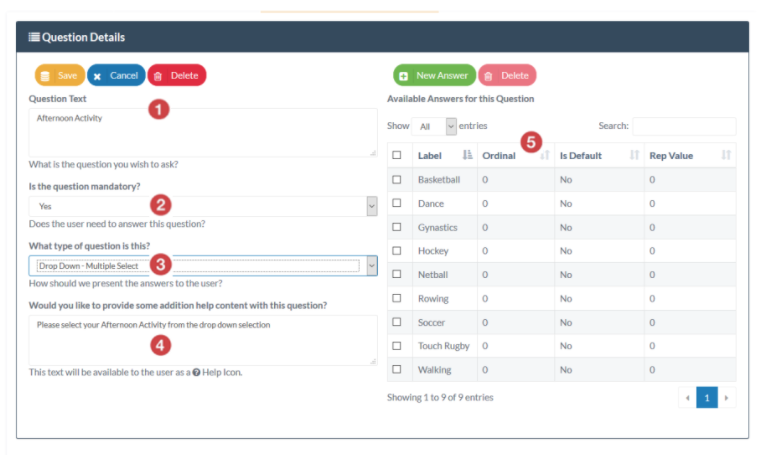Click the Rep Value column header

click(690, 156)
